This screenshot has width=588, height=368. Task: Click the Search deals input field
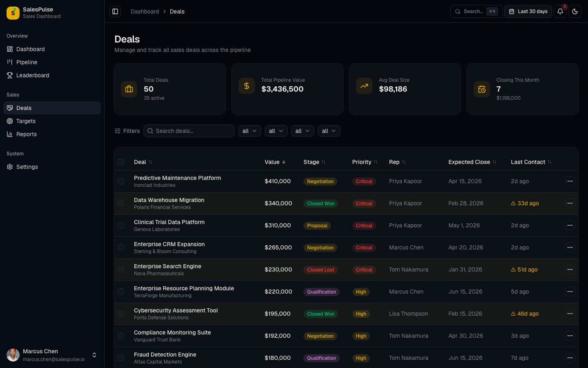pyautogui.click(x=189, y=131)
